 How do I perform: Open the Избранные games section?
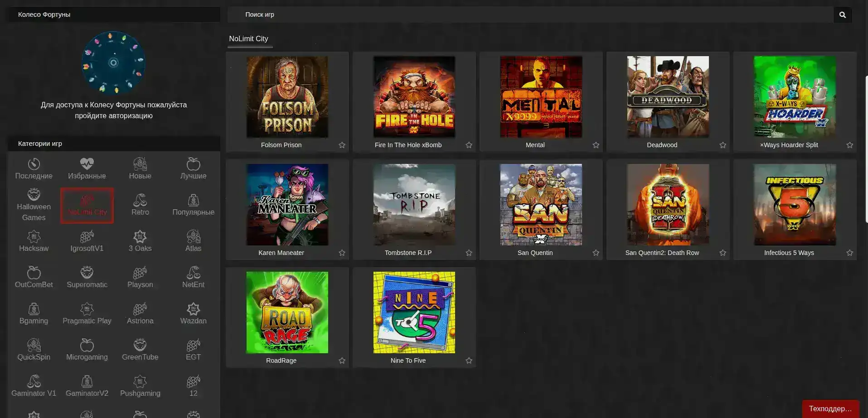[87, 168]
